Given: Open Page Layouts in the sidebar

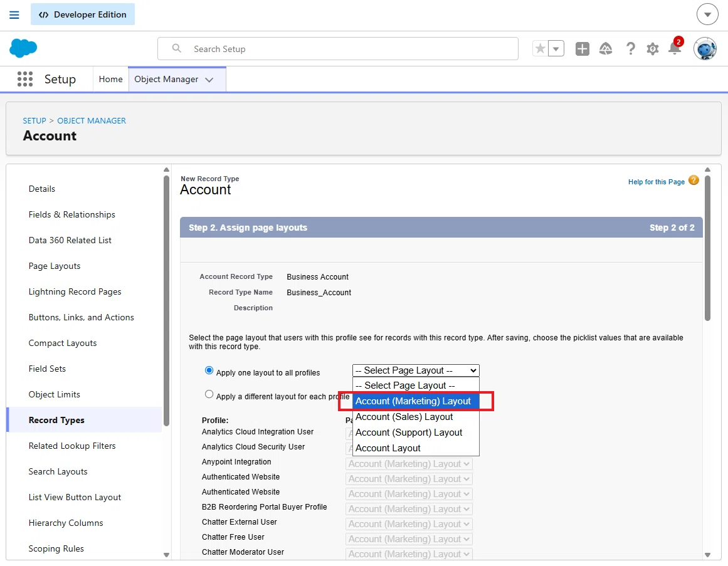Looking at the screenshot, I should click(55, 266).
